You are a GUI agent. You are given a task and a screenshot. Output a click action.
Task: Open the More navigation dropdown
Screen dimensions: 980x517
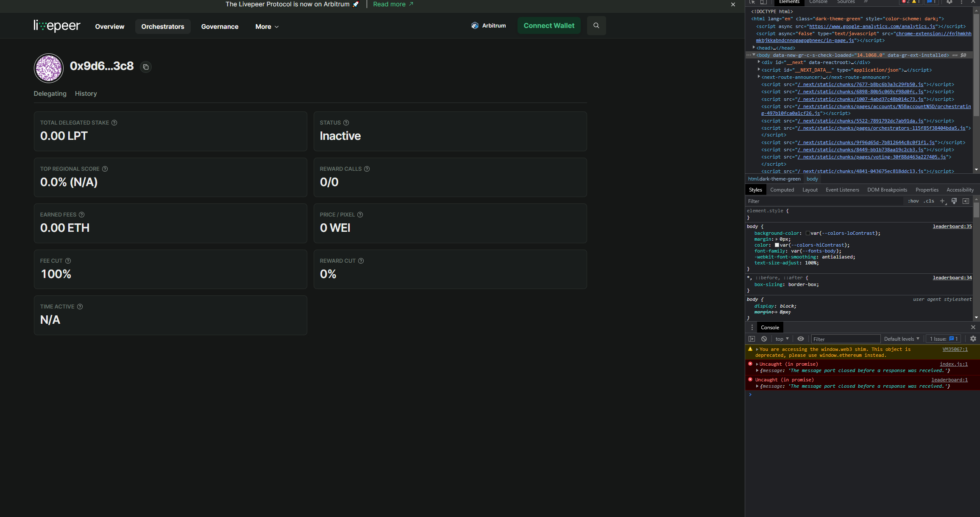point(266,26)
